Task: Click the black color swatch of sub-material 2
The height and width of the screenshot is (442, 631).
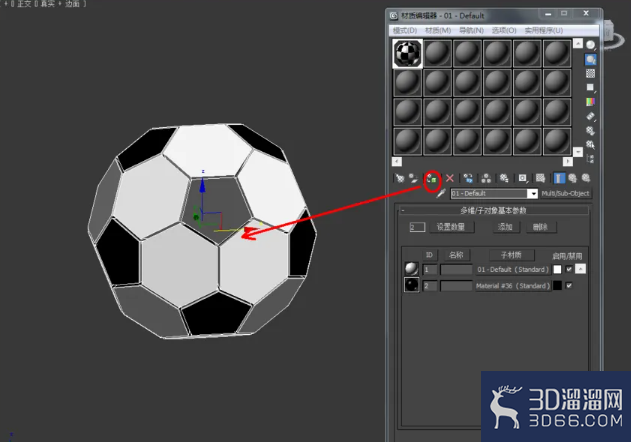Action: coord(557,286)
